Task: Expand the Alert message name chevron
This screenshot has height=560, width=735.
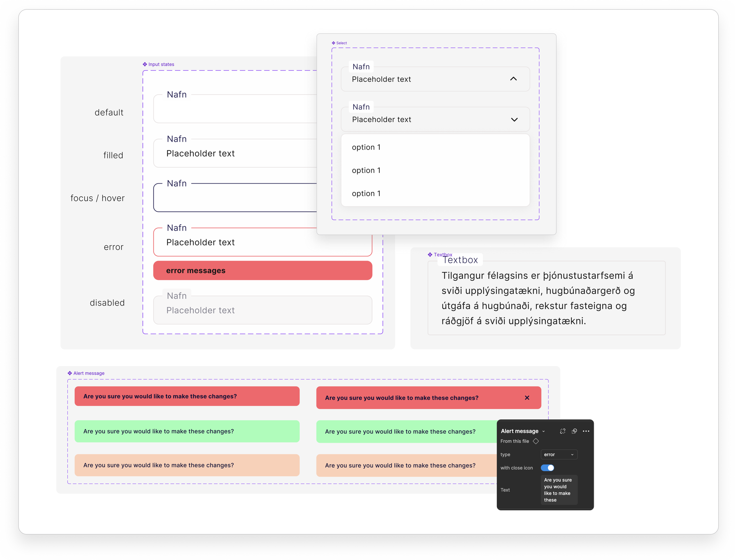Action: pyautogui.click(x=544, y=431)
